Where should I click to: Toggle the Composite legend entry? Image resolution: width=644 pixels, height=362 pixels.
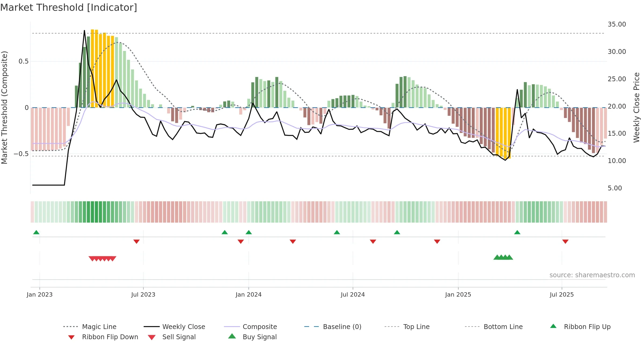[250, 327]
